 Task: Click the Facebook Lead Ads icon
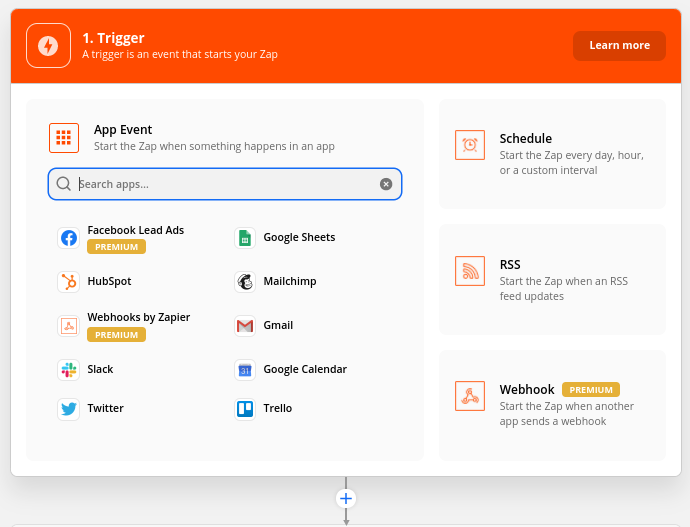[69, 238]
